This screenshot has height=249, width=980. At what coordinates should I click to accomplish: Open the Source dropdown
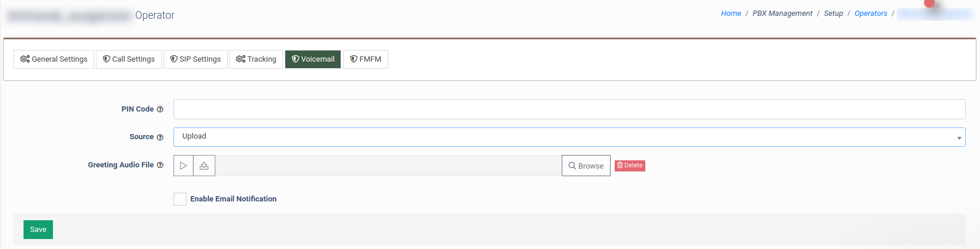coord(569,137)
